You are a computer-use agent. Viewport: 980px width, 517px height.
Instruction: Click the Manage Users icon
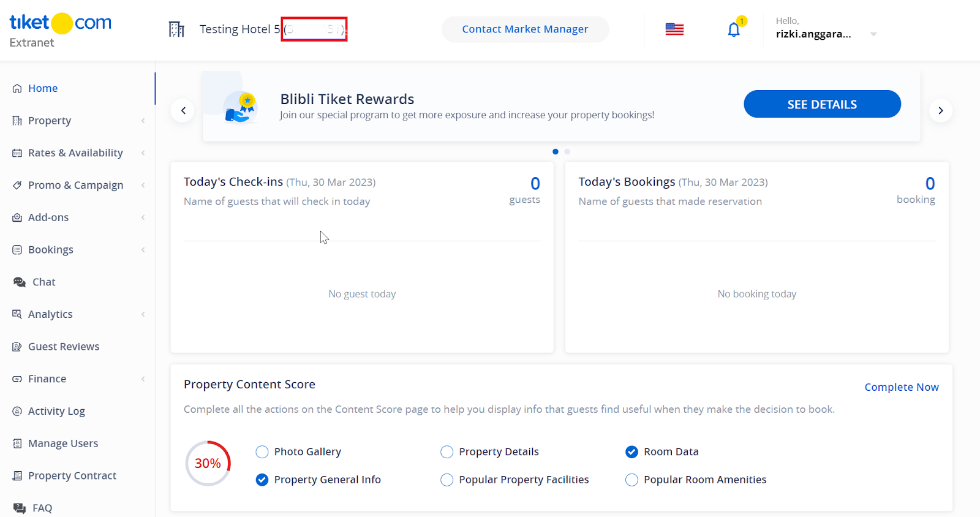[x=17, y=443]
